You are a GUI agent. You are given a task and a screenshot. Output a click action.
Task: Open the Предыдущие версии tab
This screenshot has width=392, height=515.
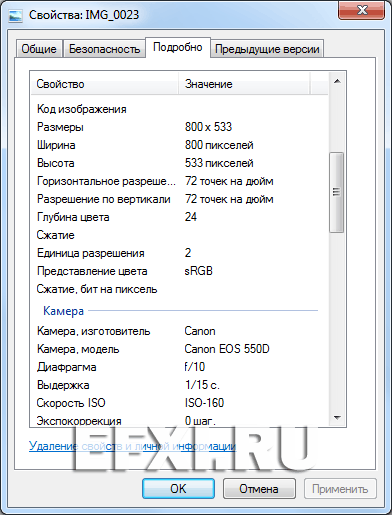(x=267, y=49)
